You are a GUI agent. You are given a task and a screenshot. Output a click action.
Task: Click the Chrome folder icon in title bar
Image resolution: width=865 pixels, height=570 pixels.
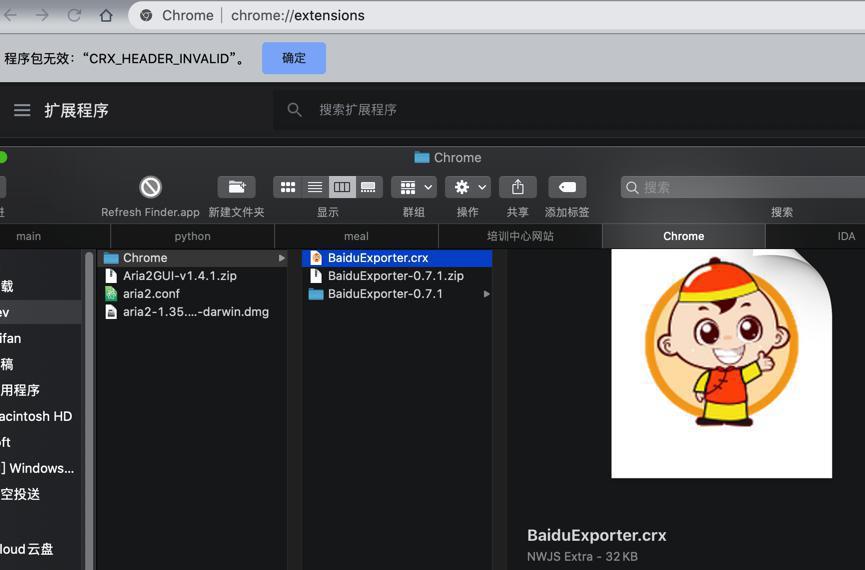(x=421, y=158)
